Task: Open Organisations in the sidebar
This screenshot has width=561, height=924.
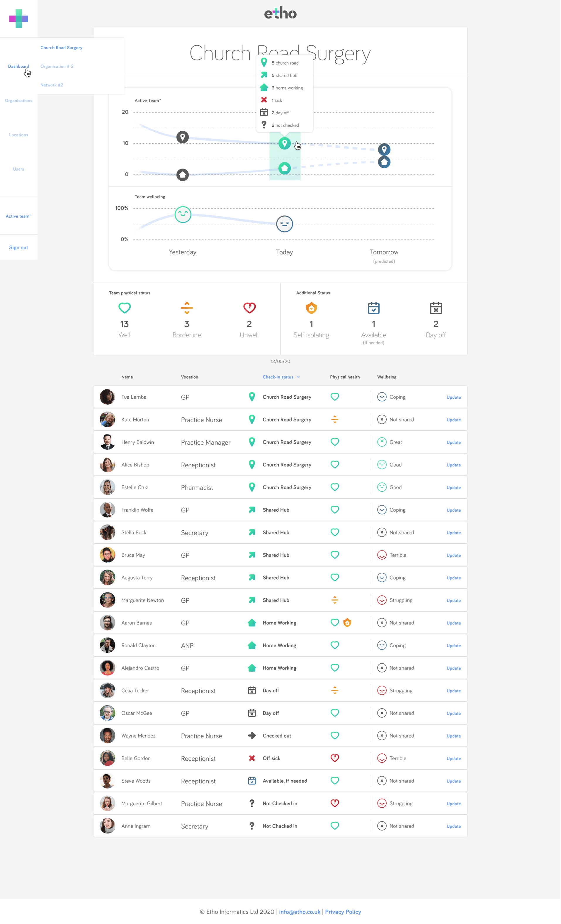Action: 18,101
